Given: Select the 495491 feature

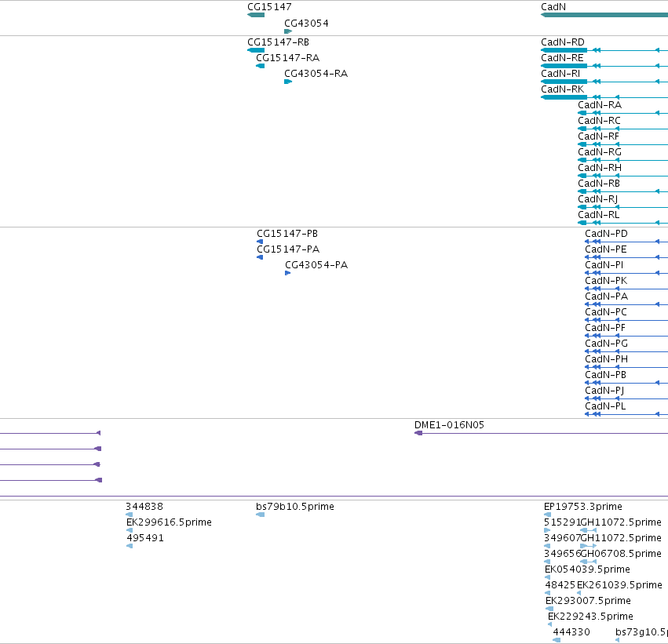Looking at the screenshot, I should 145,538.
